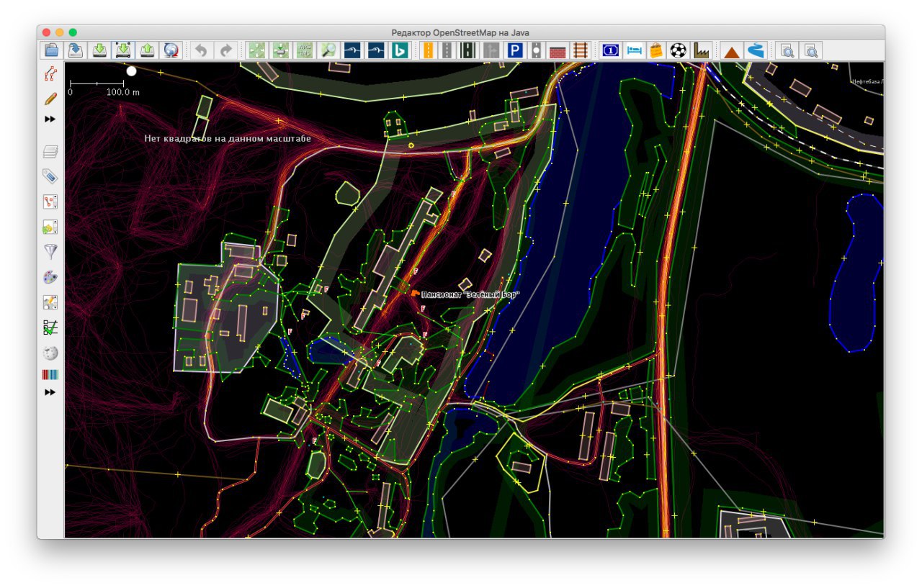Screen dimensions: 922x588
Task: Click the WMS TMS imagery icon
Action: pos(305,50)
